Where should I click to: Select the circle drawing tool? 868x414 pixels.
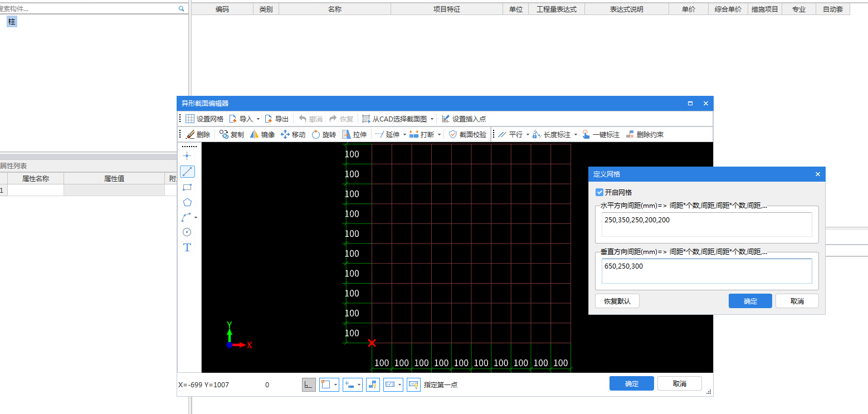pos(187,232)
